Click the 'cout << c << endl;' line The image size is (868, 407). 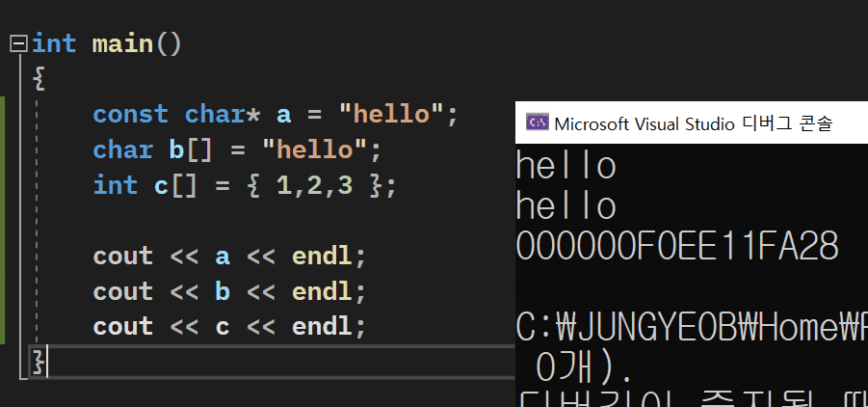[x=229, y=327]
